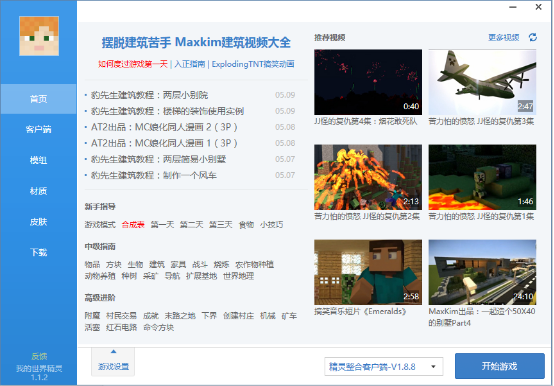Open the 动物养殖 guide link
Image resolution: width=554 pixels, height=386 pixels.
(100, 276)
